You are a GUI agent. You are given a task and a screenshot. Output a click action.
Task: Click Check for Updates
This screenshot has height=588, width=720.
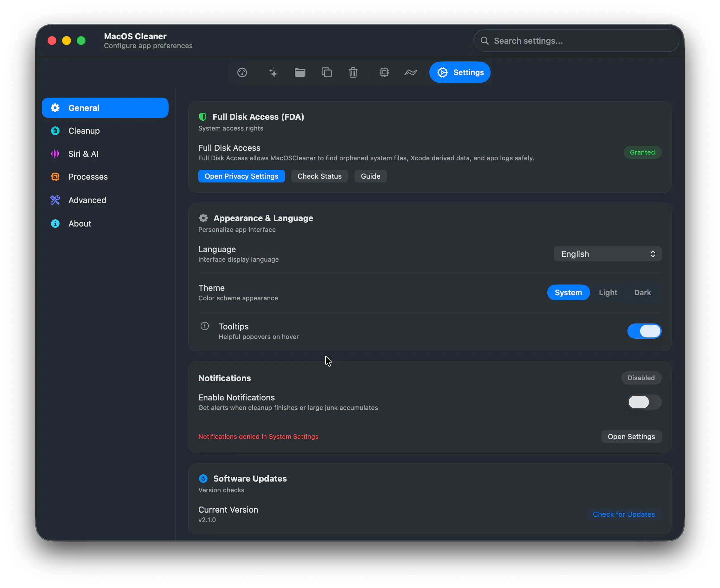(x=624, y=514)
